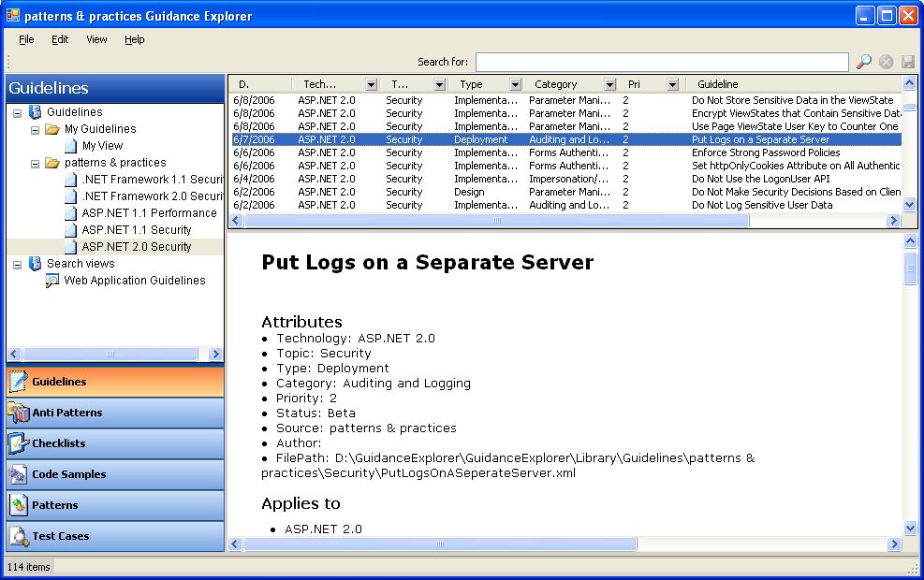Image resolution: width=924 pixels, height=580 pixels.
Task: Select the Enforce Strong Password Policies row
Action: point(765,152)
